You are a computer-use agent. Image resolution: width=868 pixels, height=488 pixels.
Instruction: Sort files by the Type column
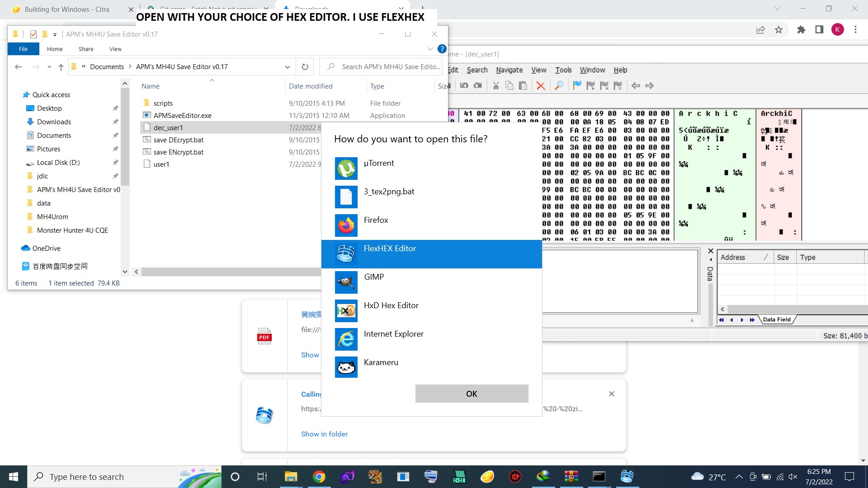pos(377,86)
